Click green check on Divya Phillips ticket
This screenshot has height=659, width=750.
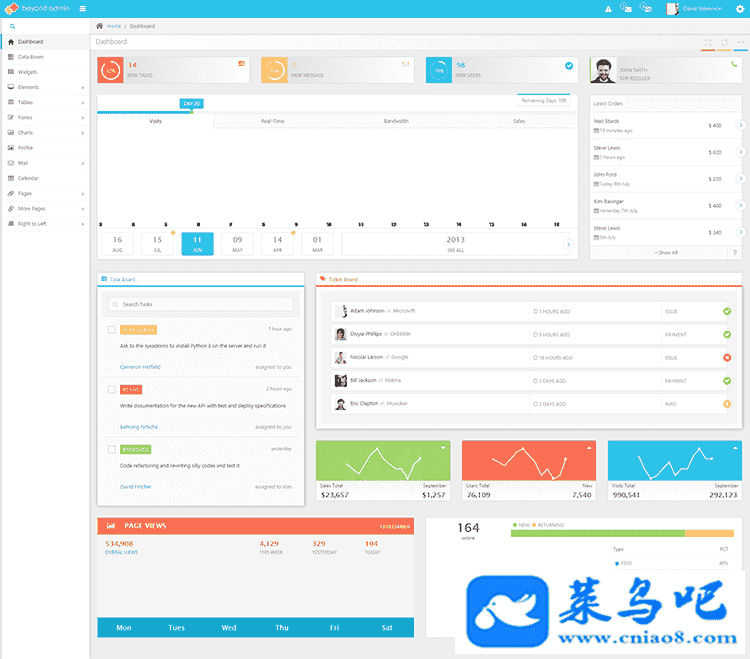tap(727, 334)
